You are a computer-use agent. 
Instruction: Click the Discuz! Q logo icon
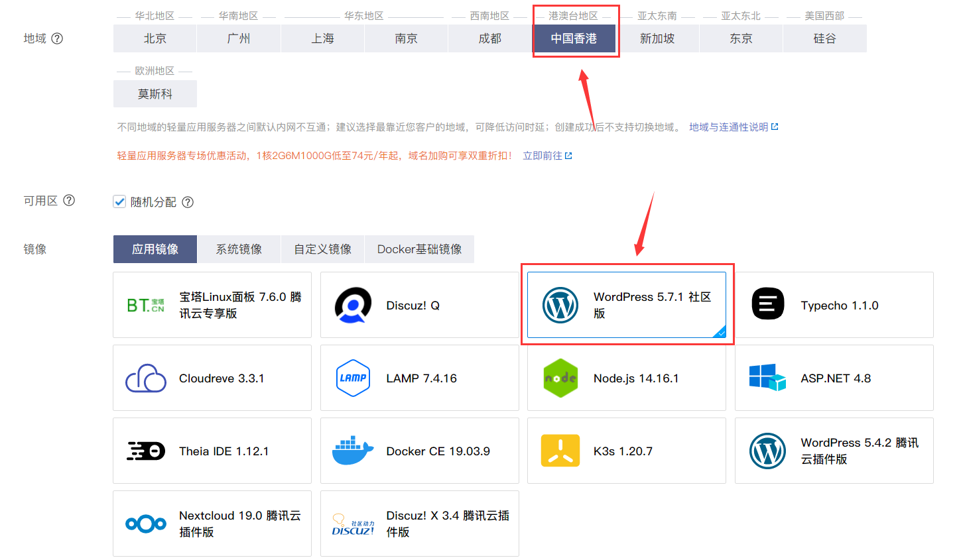point(353,305)
